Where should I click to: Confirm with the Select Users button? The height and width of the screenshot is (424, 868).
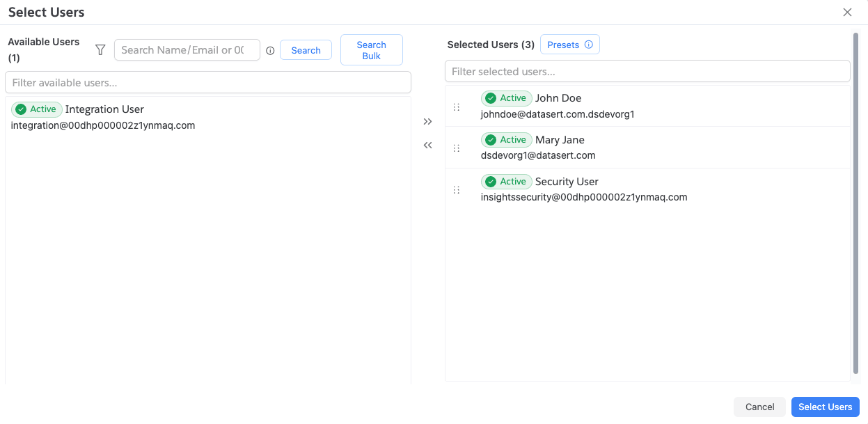click(825, 407)
